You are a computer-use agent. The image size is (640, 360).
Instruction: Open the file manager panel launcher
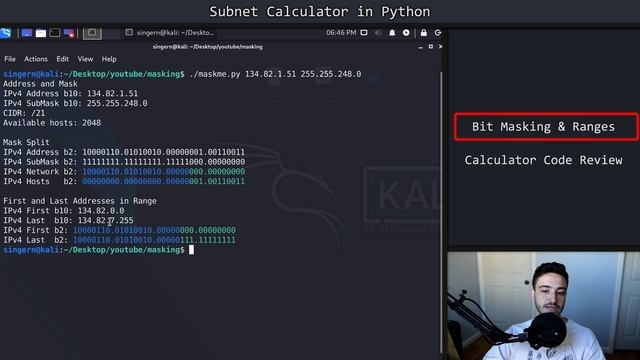point(41,33)
